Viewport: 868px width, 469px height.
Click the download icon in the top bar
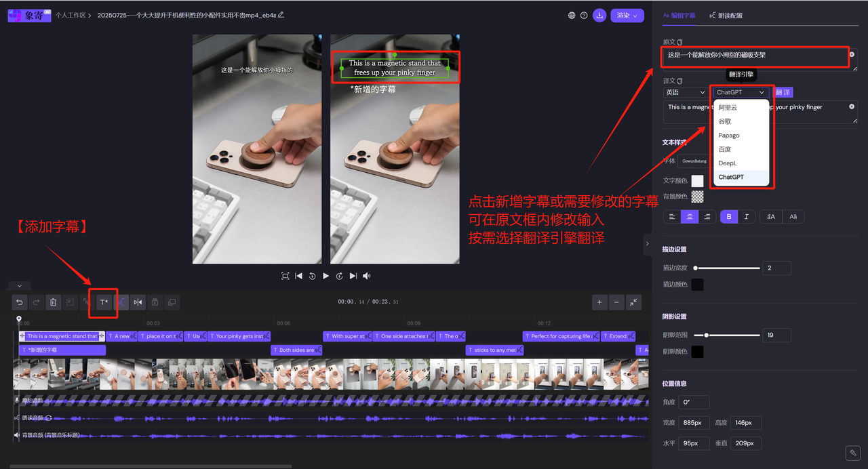click(599, 14)
